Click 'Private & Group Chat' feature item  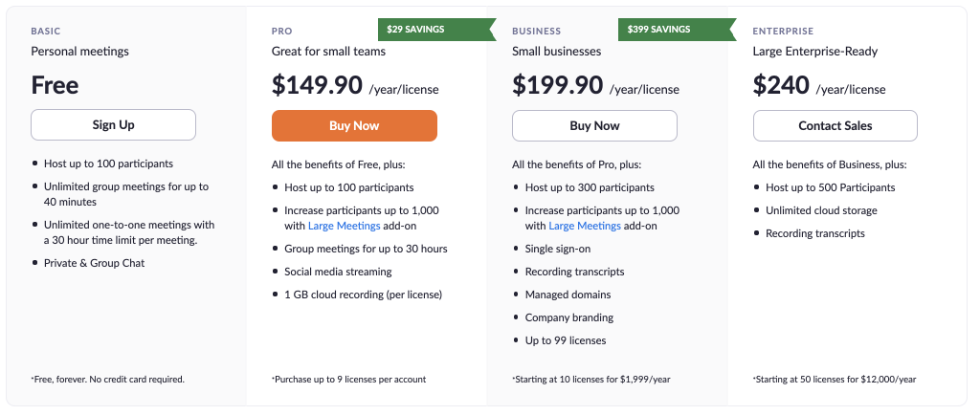click(x=94, y=263)
